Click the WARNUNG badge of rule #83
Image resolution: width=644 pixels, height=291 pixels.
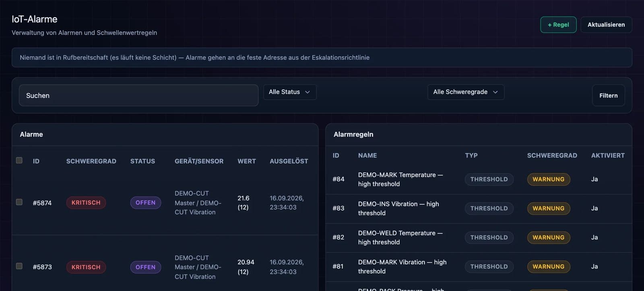549,208
